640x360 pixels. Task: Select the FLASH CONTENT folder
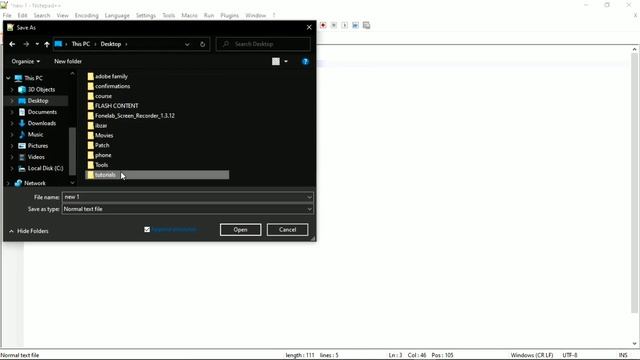coord(116,106)
